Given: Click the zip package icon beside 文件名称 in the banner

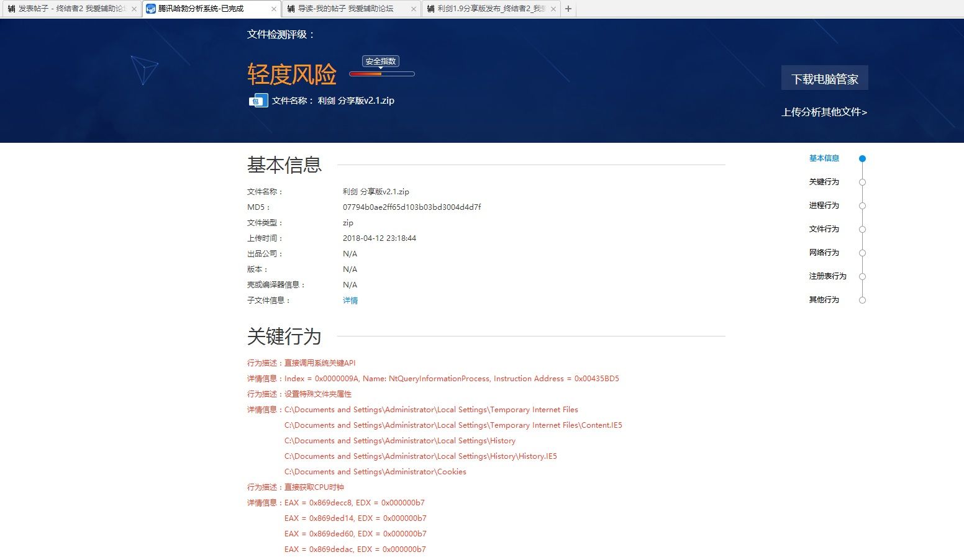Looking at the screenshot, I should coord(258,101).
